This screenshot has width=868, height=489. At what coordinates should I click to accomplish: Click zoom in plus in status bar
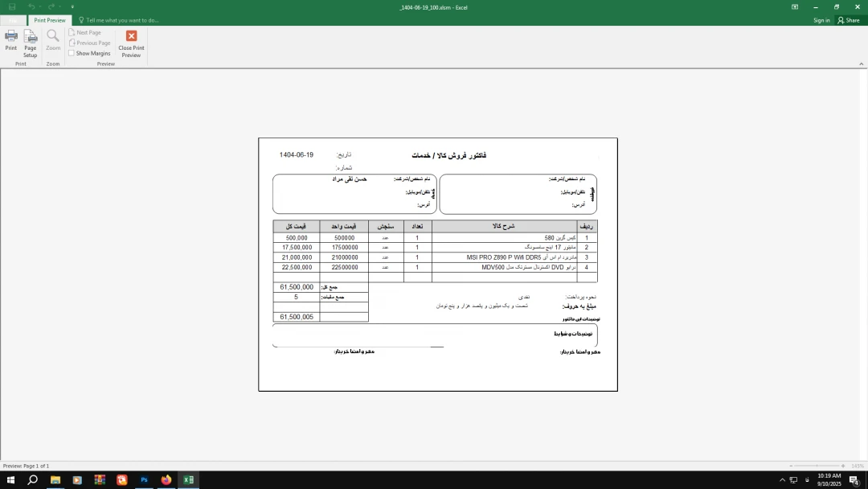[843, 466]
